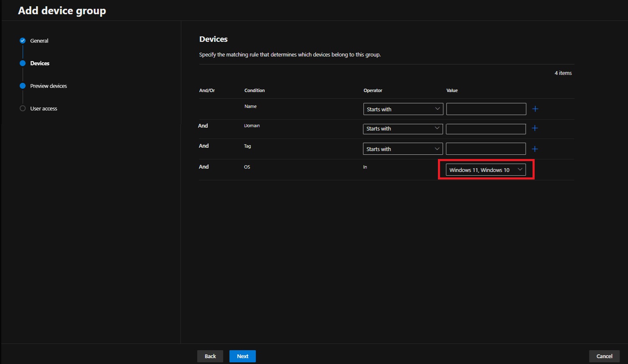
Task: Click the completed checkmark icon for General
Action: [x=23, y=41]
